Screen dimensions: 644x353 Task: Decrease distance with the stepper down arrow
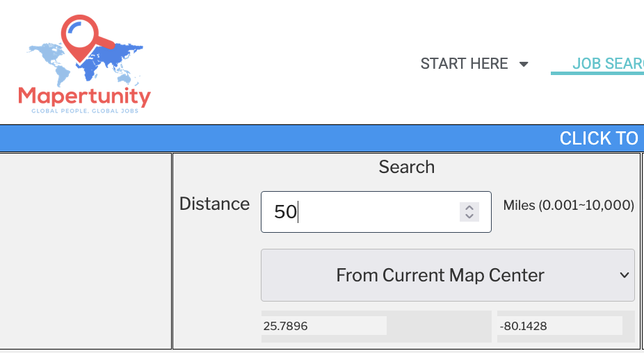pos(469,217)
